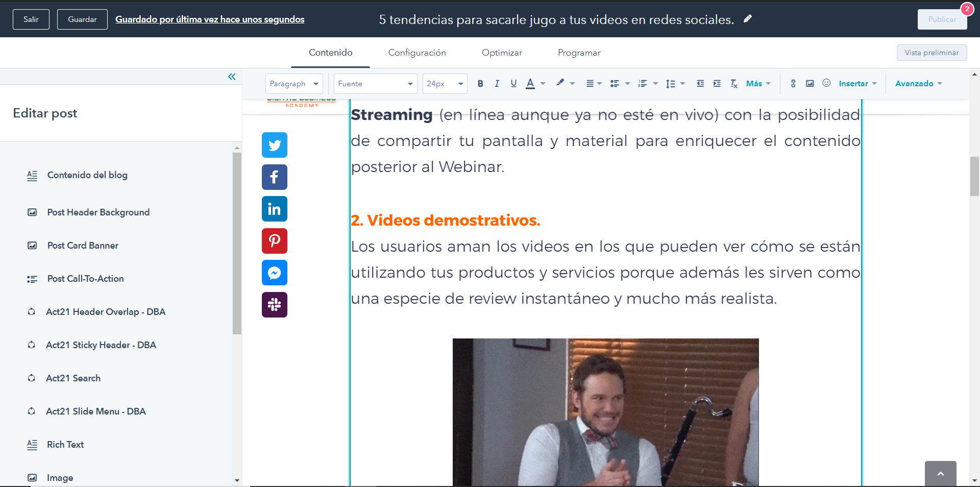The image size is (980, 487).
Task: Switch to the Configuración tab
Action: tap(417, 53)
